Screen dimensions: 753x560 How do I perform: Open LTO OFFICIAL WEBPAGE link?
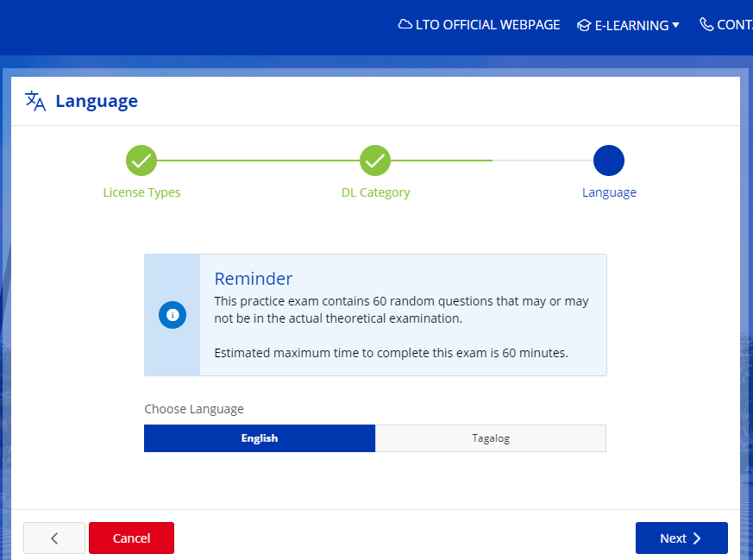pos(487,25)
